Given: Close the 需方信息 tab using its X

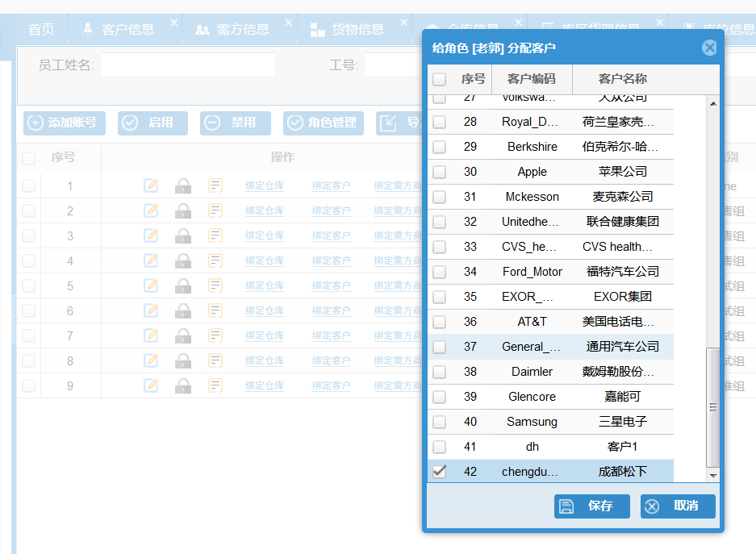Looking at the screenshot, I should tap(289, 23).
